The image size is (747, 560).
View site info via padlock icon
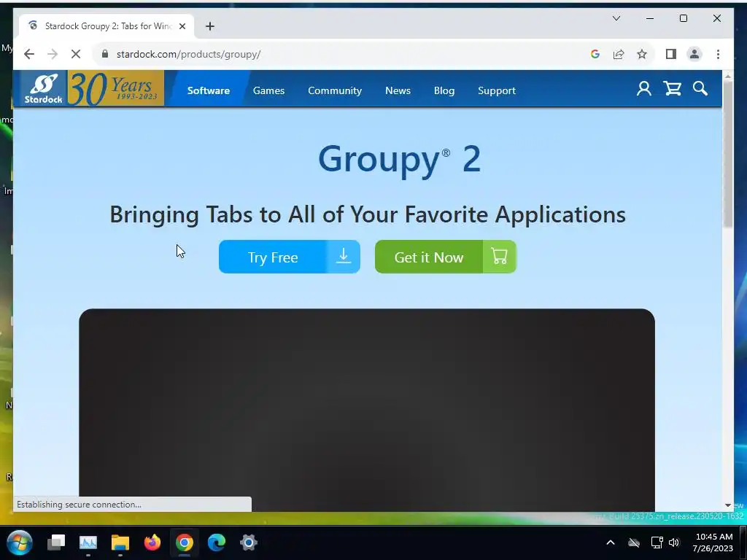click(x=105, y=54)
